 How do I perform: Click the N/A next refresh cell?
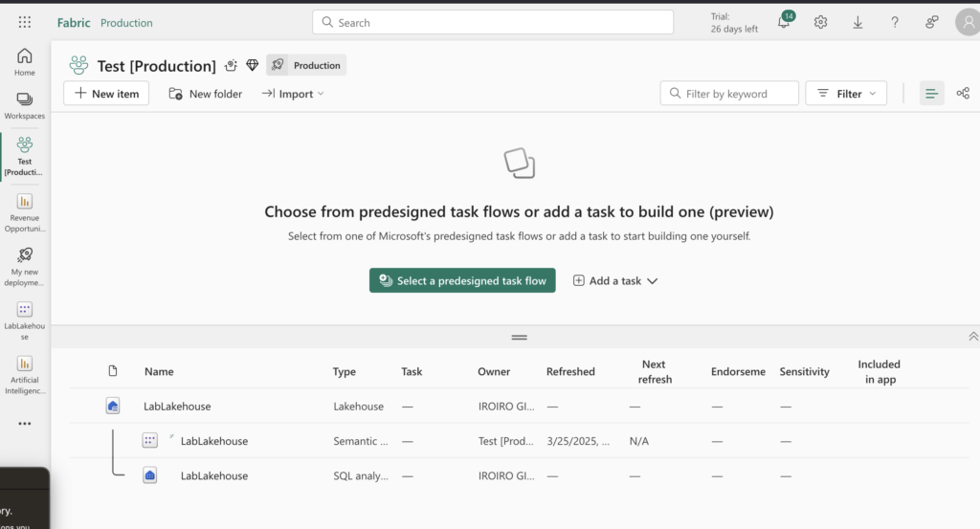638,441
